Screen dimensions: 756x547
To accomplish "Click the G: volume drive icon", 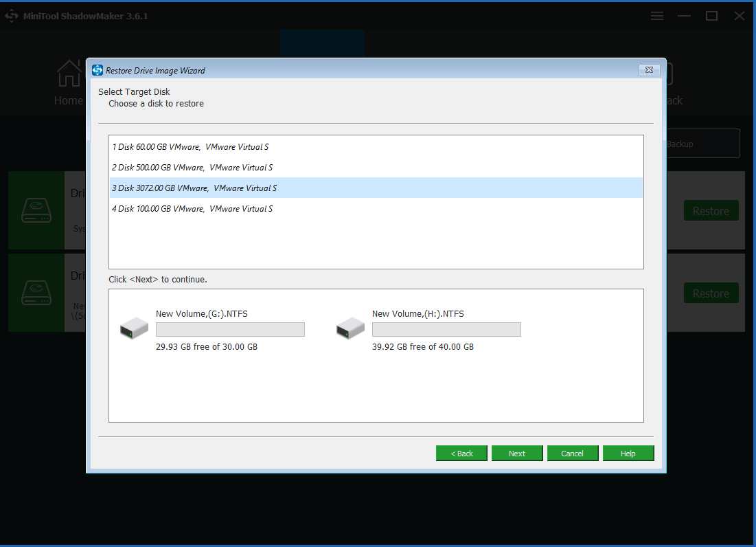I will click(x=134, y=328).
